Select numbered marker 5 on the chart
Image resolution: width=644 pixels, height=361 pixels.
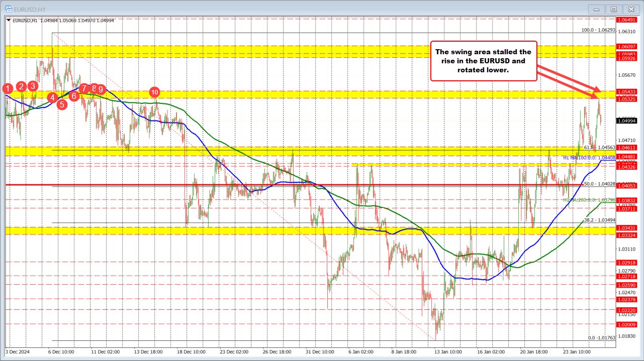click(62, 105)
